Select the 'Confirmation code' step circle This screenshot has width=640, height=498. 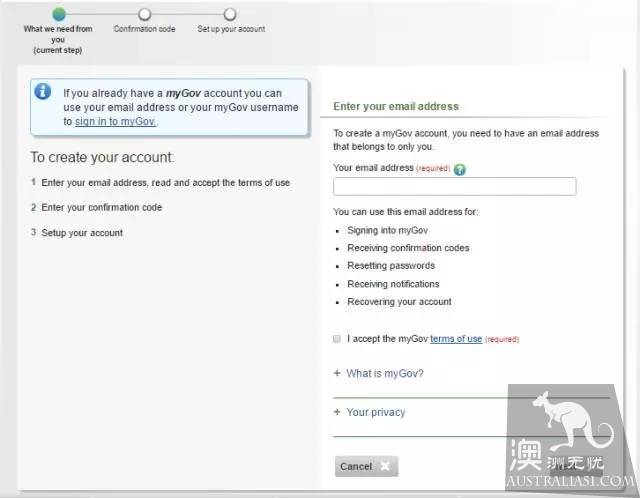[x=144, y=14]
